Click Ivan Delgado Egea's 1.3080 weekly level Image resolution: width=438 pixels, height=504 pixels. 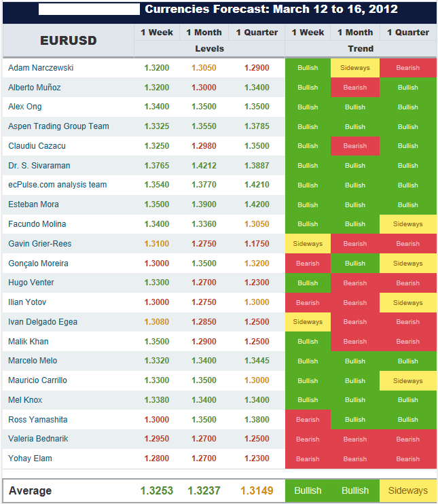click(157, 322)
